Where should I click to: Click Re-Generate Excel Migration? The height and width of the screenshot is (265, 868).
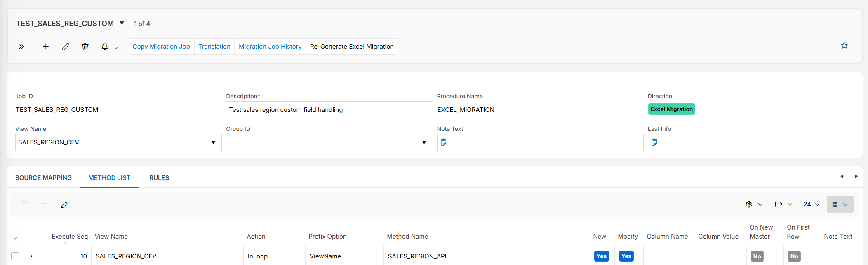(352, 47)
